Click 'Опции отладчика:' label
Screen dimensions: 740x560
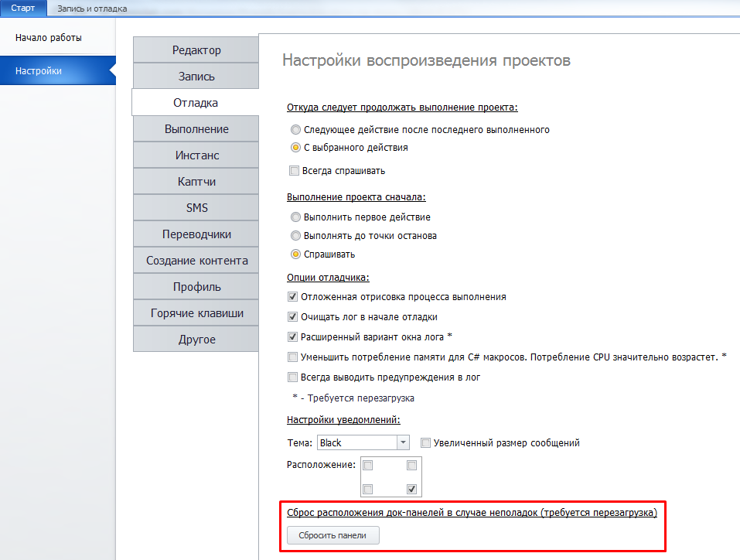pyautogui.click(x=328, y=277)
